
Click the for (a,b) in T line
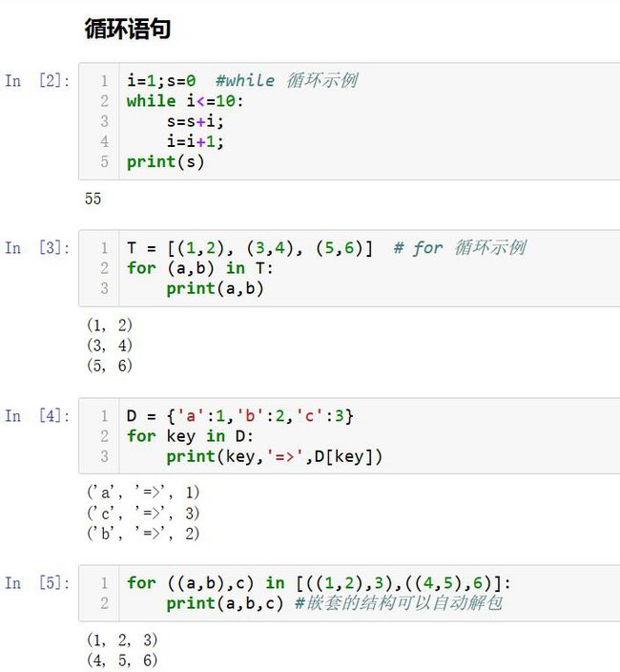tap(199, 268)
